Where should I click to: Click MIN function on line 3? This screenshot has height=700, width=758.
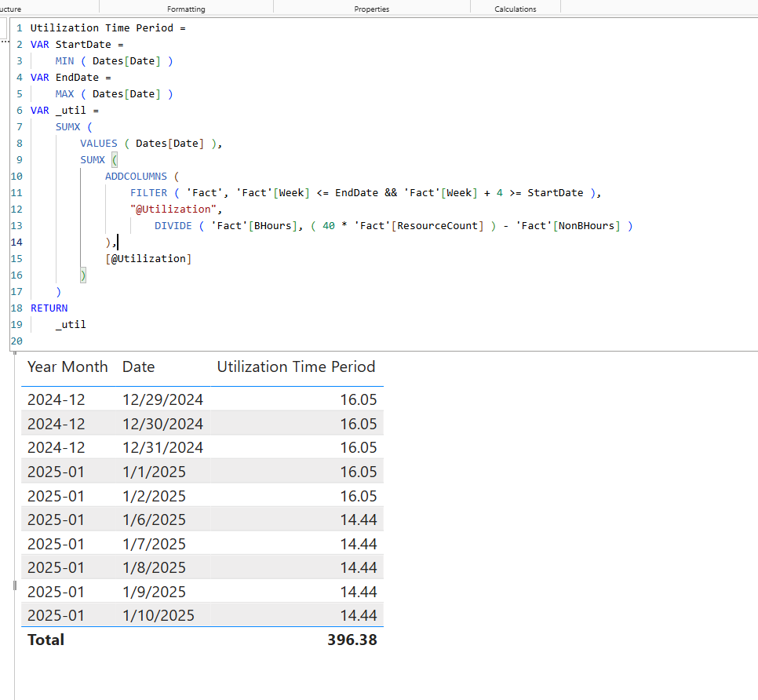[x=65, y=61]
